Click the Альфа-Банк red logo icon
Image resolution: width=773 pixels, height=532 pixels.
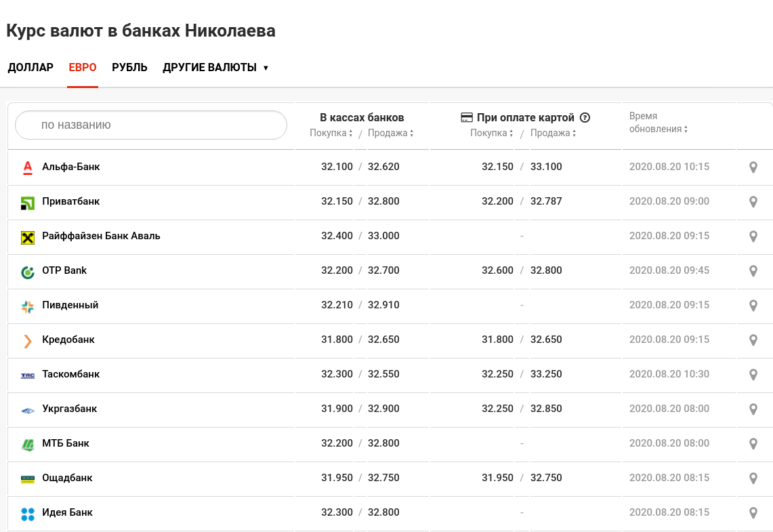[x=28, y=168]
